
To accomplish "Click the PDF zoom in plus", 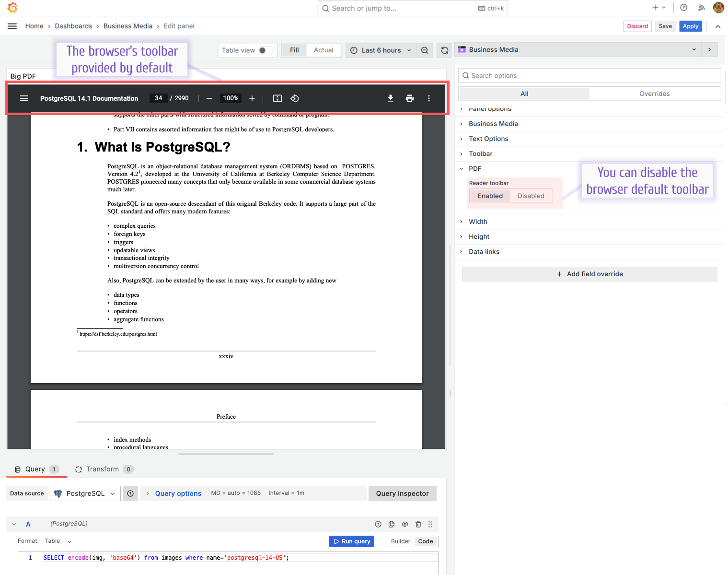I will [x=252, y=98].
